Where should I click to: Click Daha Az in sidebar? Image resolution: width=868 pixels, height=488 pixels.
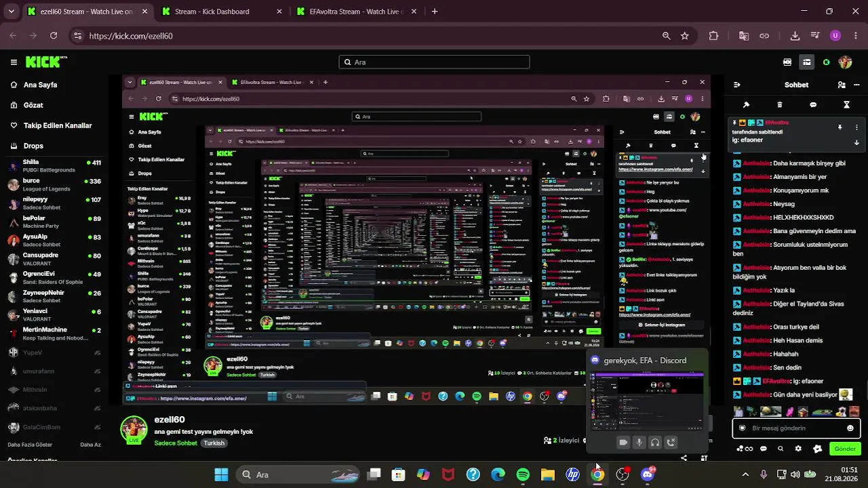tap(90, 445)
